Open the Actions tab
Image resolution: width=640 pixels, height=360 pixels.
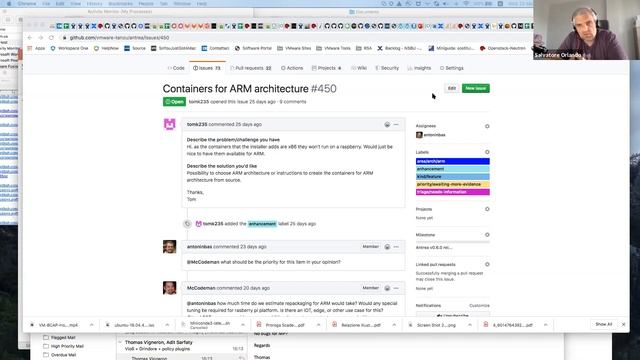point(292,68)
